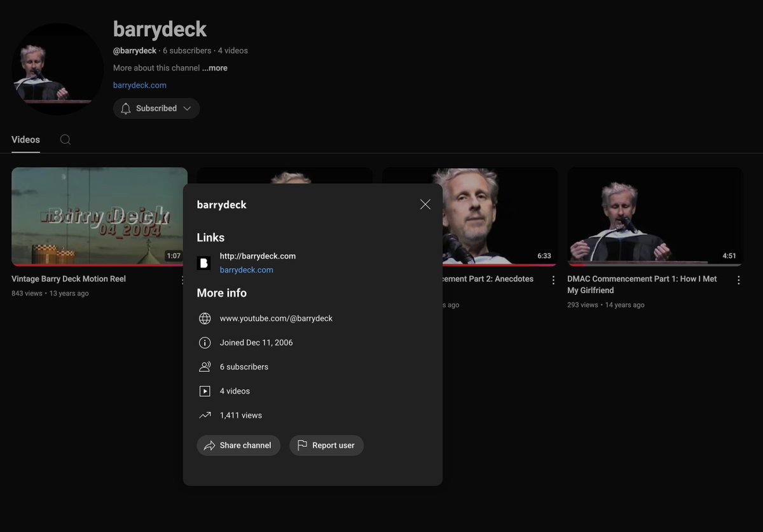Viewport: 763px width, 532px height.
Task: Click the 1:07 duration badge
Action: tap(174, 256)
